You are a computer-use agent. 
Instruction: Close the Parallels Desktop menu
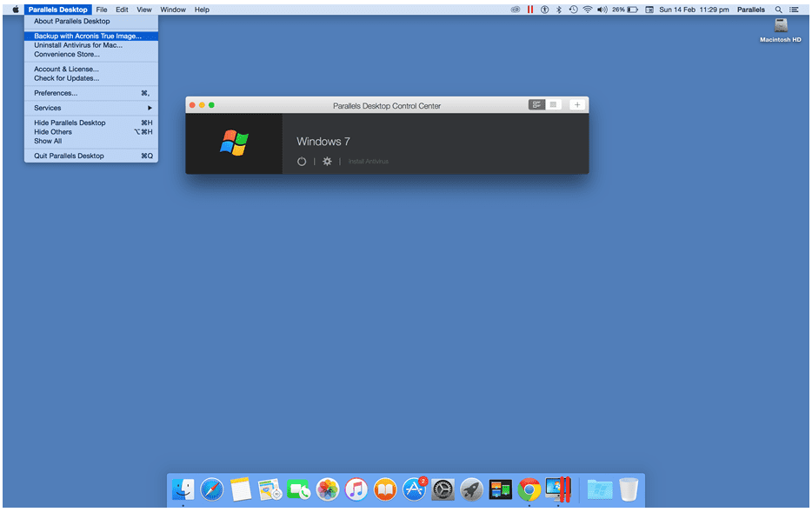tap(58, 10)
